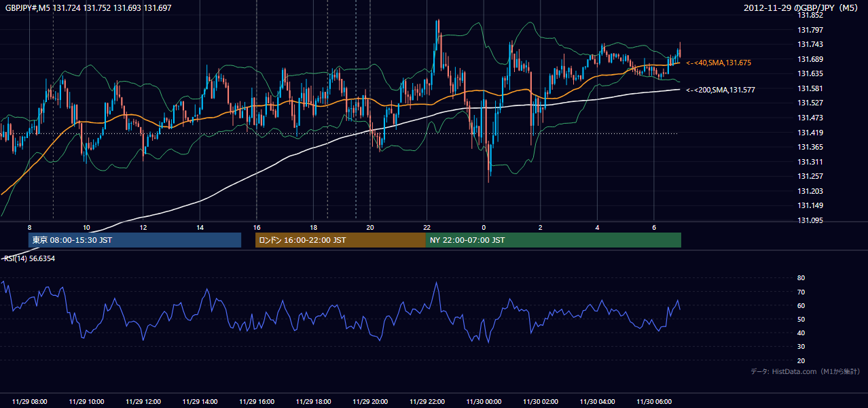Click price axis label 131.689
Image resolution: width=868 pixels, height=408 pixels.
810,59
